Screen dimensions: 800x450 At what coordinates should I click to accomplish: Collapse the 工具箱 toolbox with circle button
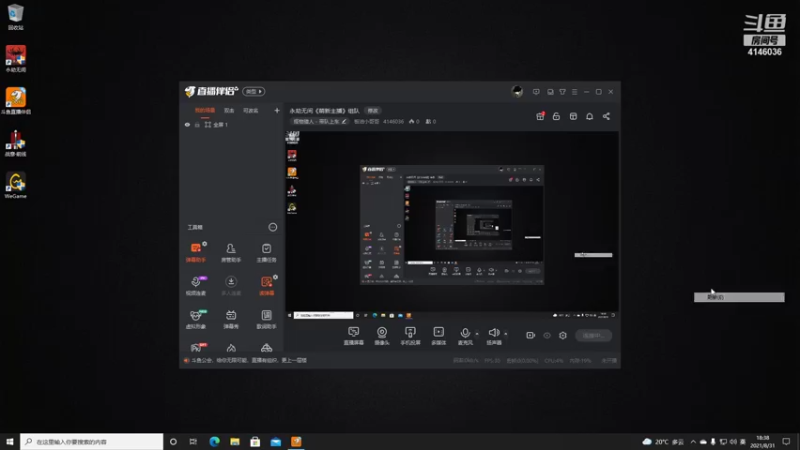273,227
